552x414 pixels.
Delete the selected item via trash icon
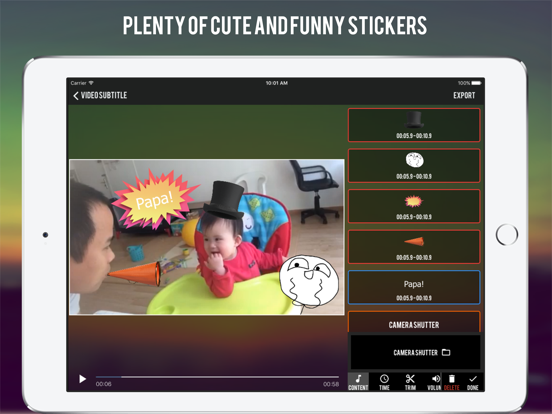(x=452, y=382)
